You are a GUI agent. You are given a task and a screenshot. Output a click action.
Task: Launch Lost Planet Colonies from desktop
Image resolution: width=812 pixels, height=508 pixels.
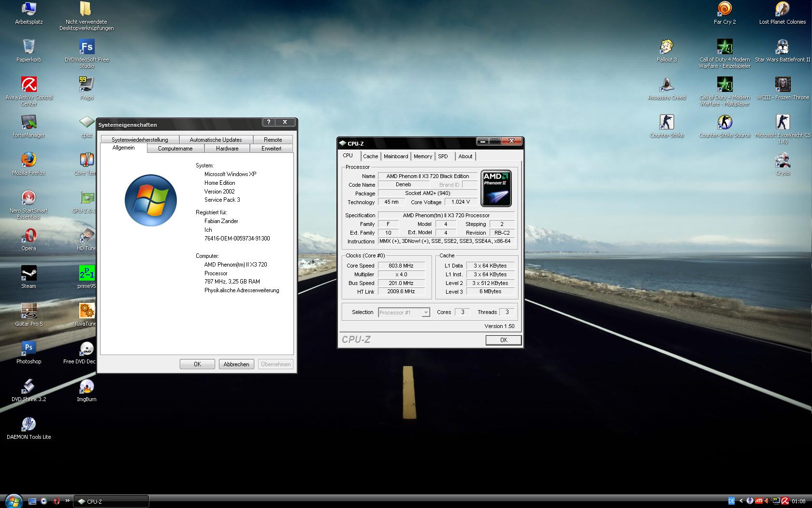tap(783, 13)
